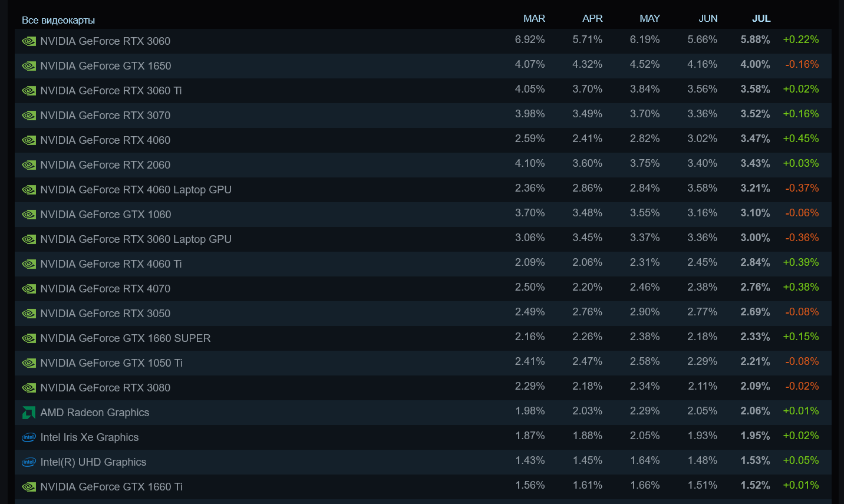Image resolution: width=844 pixels, height=504 pixels.
Task: Click the NVIDIA icon beside RTX 4060 Laptop GPU
Action: click(29, 190)
